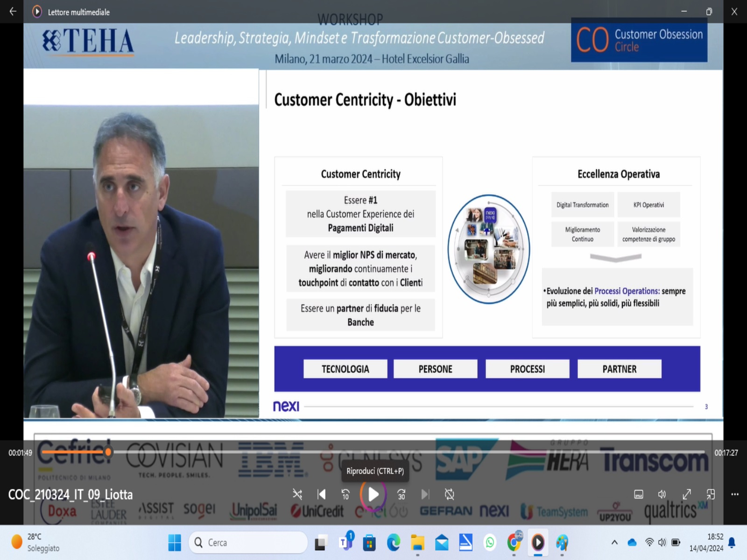Screen dimensions: 747x560
Task: Seek to middle of the timeline bar
Action: pyautogui.click(x=373, y=452)
